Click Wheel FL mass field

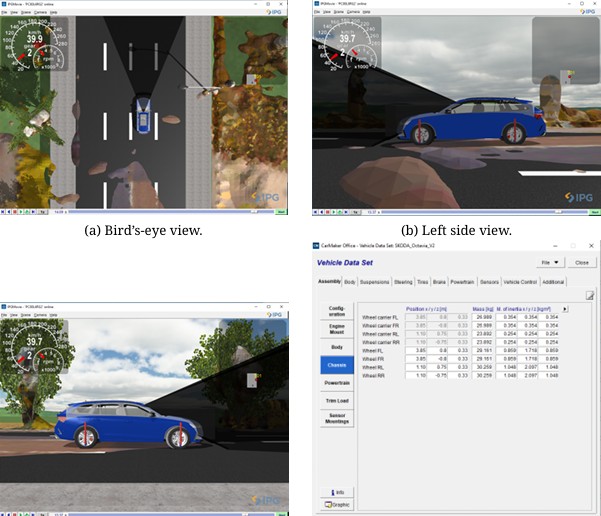(x=483, y=350)
